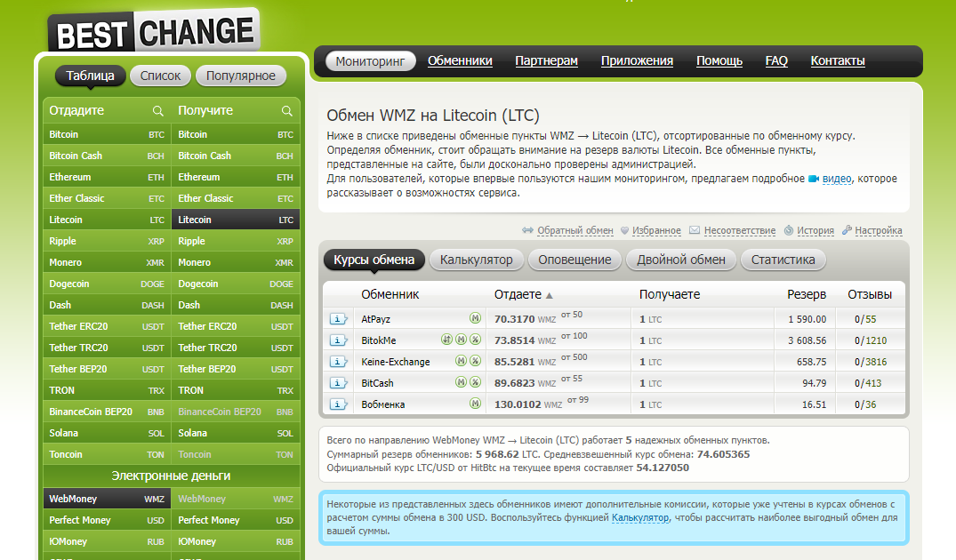Open Помощь in top navigation
Screen dimensions: 956x560
pos(719,61)
